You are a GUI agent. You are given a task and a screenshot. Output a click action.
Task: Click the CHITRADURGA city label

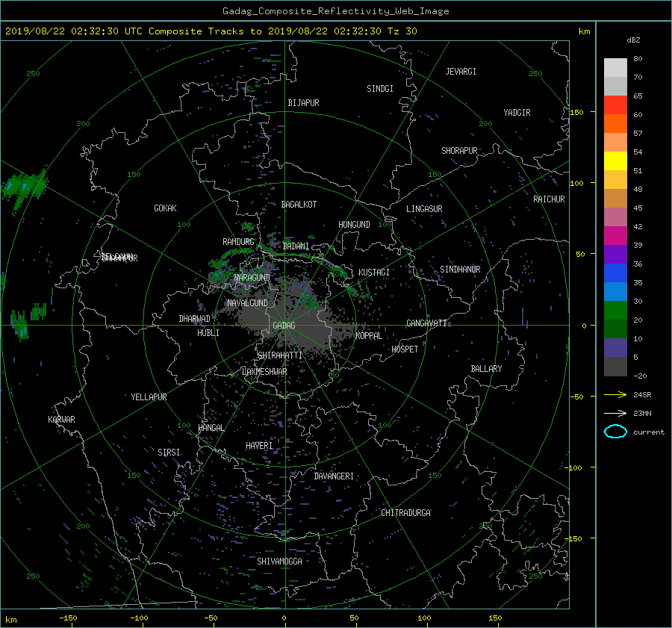[x=405, y=513]
